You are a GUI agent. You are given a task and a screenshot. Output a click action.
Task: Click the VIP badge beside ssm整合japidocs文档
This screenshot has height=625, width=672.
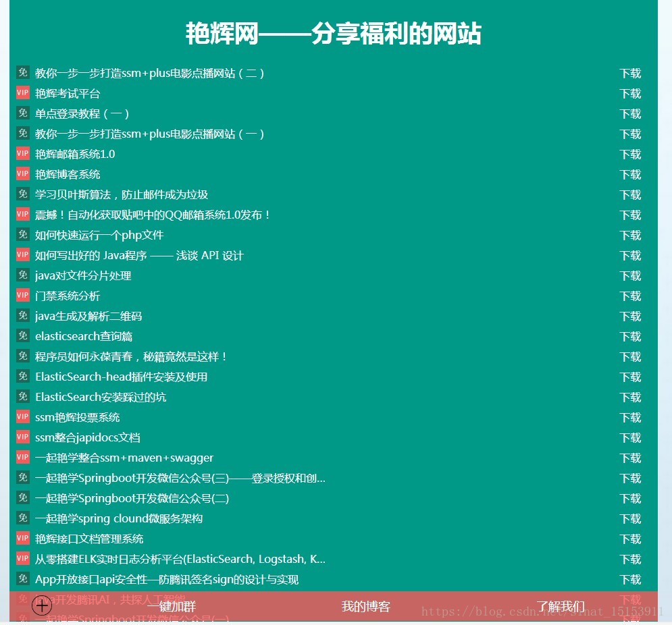pos(23,437)
